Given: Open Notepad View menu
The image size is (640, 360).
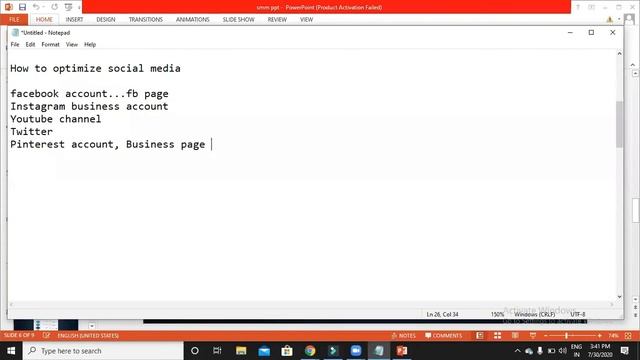Looking at the screenshot, I should point(72,44).
